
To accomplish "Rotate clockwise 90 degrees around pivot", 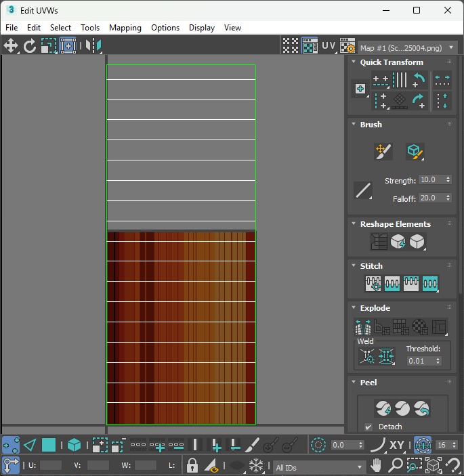I will tap(419, 101).
